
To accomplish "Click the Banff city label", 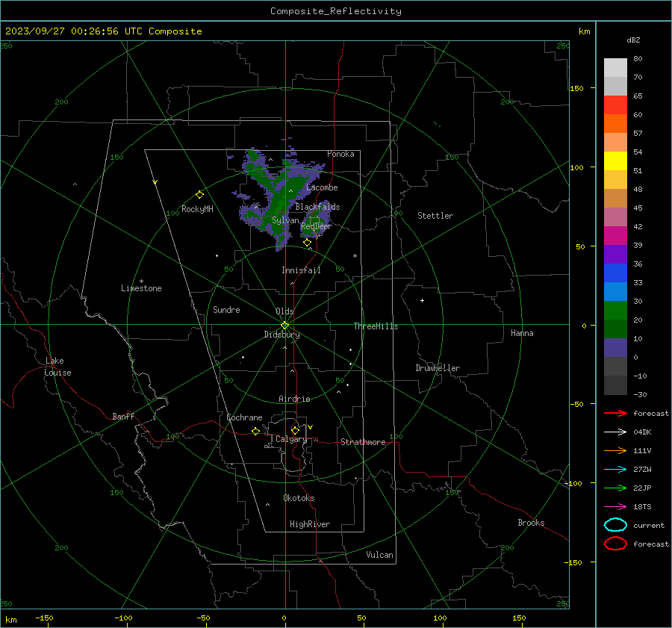I will coord(123,416).
